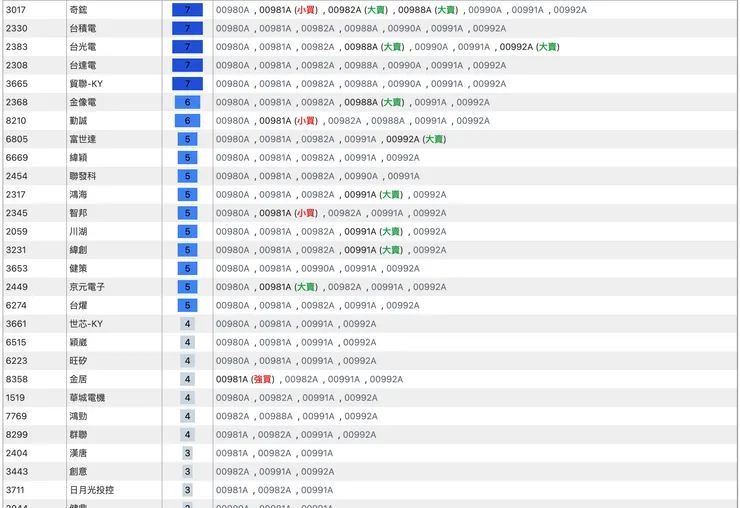Select the stock name 聯發科
The height and width of the screenshot is (508, 740).
pyautogui.click(x=83, y=176)
